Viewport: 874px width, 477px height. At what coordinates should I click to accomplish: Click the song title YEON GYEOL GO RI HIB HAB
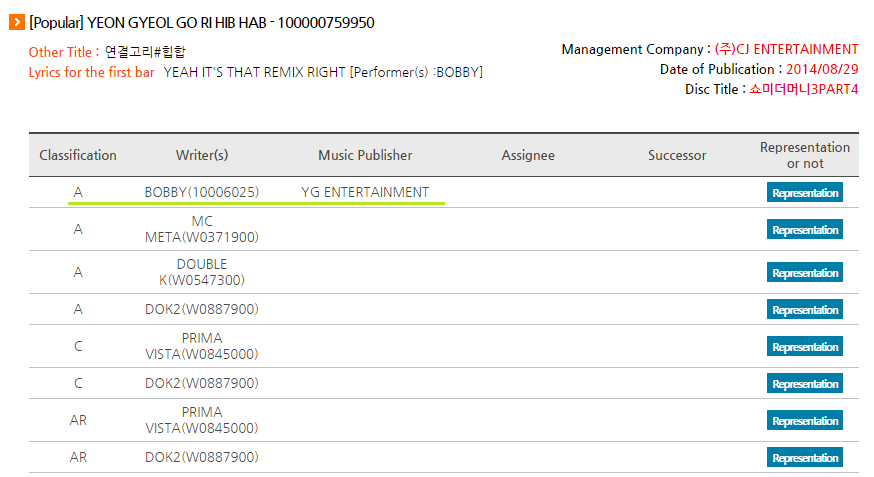coord(177,23)
